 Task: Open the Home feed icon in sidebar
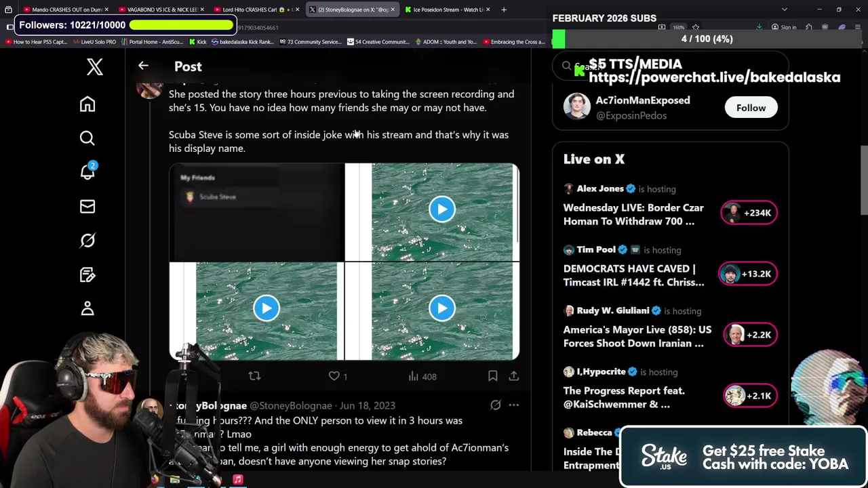tap(87, 104)
